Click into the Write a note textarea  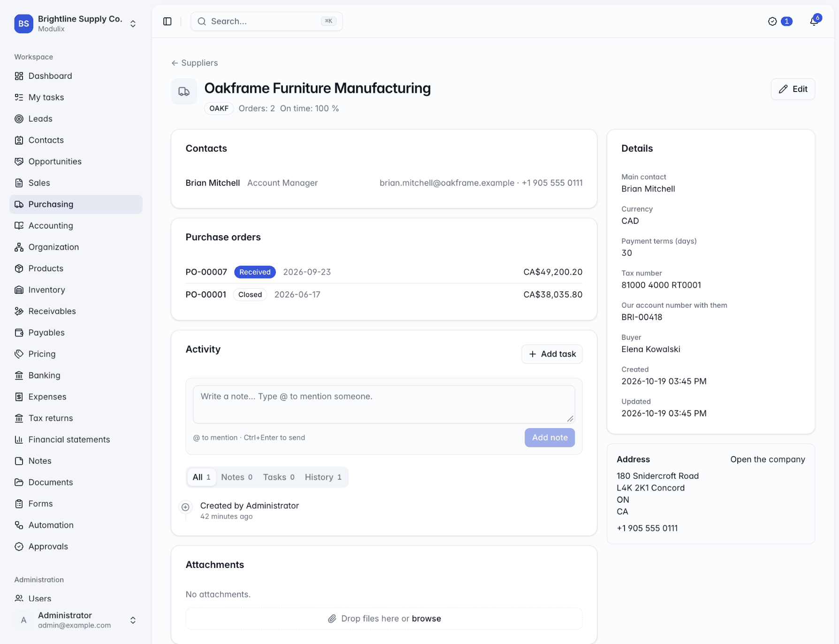coord(384,404)
